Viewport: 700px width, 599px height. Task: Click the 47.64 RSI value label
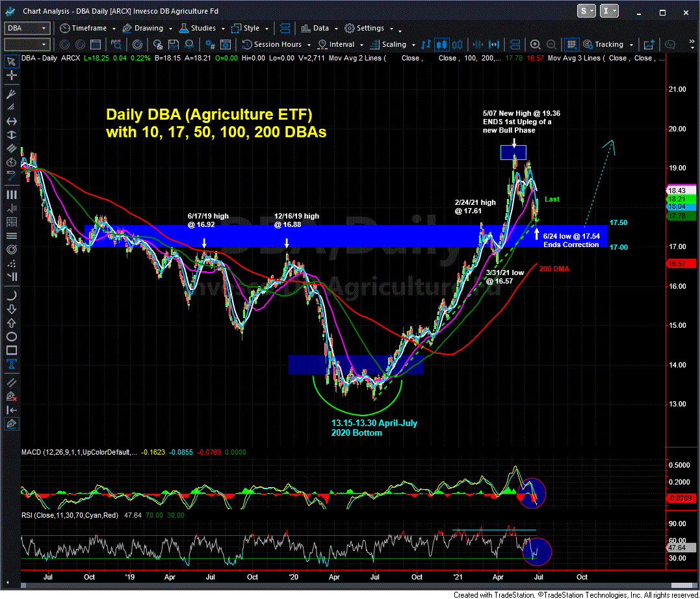click(681, 547)
